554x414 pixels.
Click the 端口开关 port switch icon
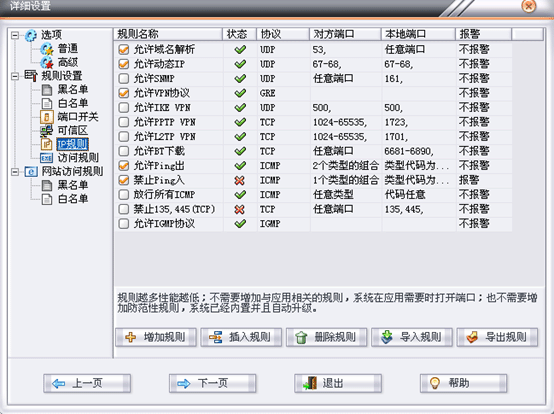(x=46, y=117)
